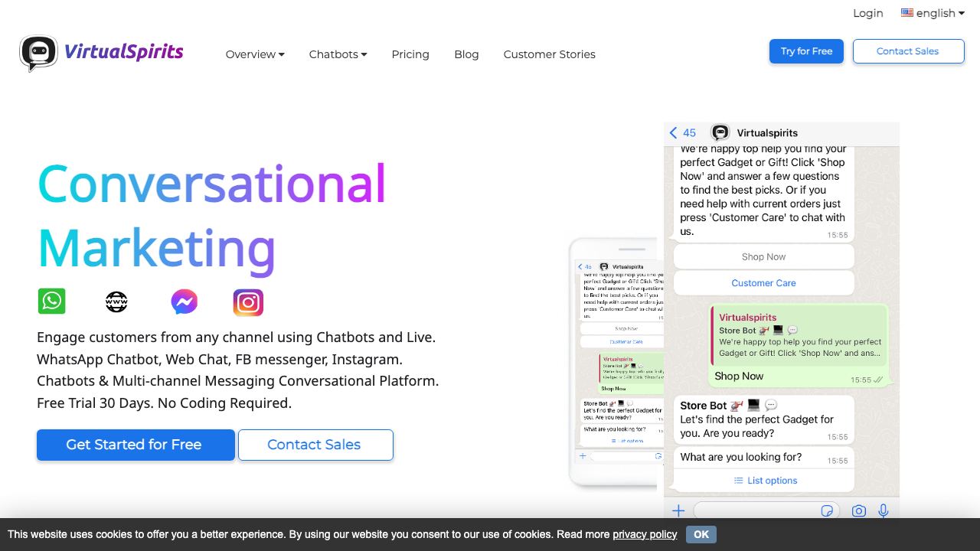Click 'Free Trial 30 Days. No Coding Required.' text
Viewport: 980px width, 551px height.
point(164,403)
